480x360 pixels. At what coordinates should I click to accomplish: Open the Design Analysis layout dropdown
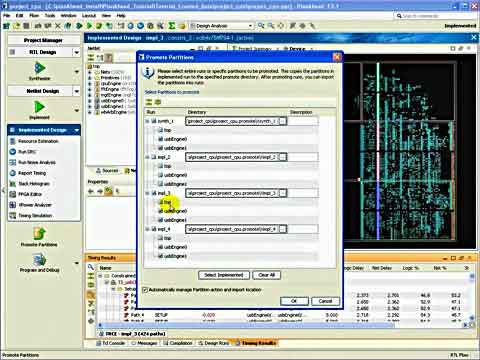(222, 26)
